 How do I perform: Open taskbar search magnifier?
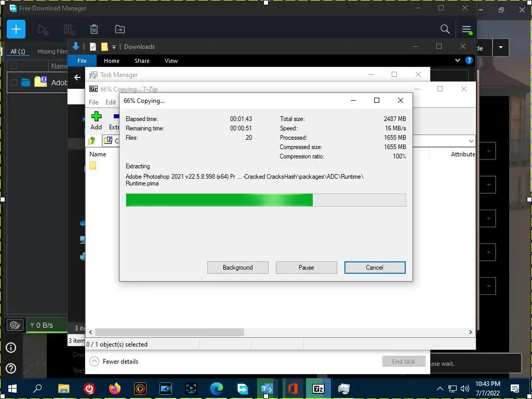click(37, 389)
